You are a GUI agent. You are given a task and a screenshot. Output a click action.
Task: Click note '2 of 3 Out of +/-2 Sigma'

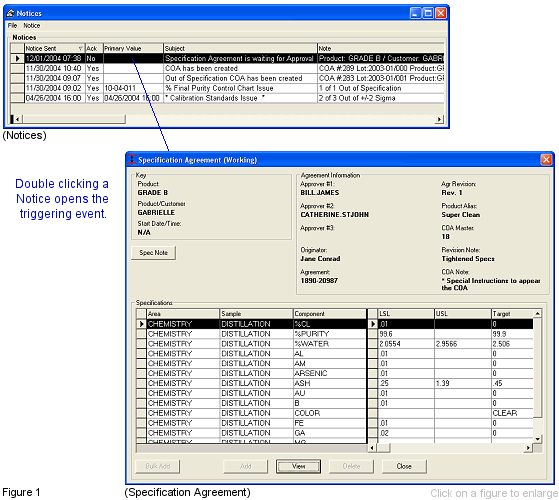click(357, 98)
